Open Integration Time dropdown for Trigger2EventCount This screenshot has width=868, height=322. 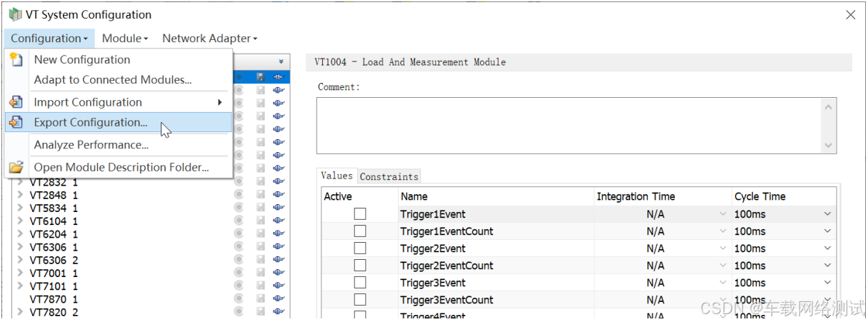click(x=722, y=265)
